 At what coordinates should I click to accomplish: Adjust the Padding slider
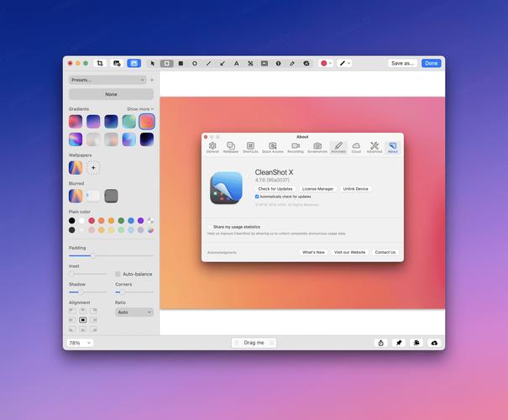pos(92,255)
